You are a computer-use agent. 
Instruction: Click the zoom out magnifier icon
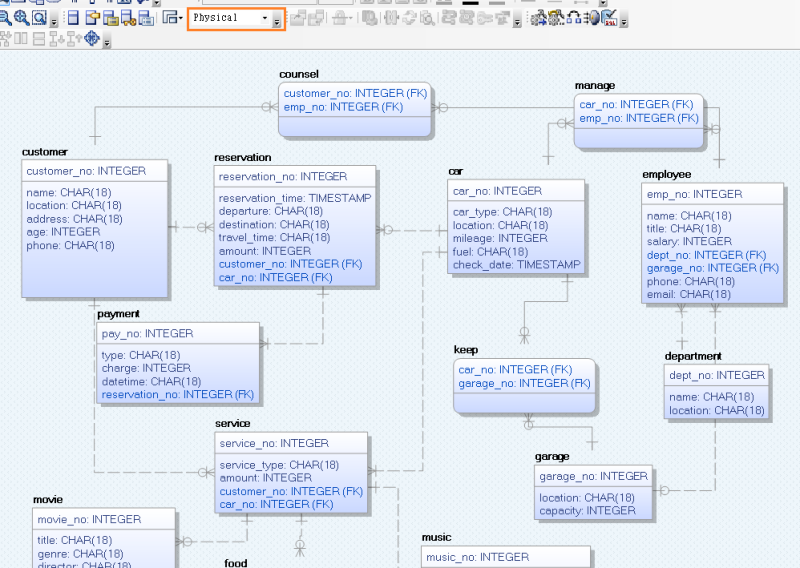point(5,18)
